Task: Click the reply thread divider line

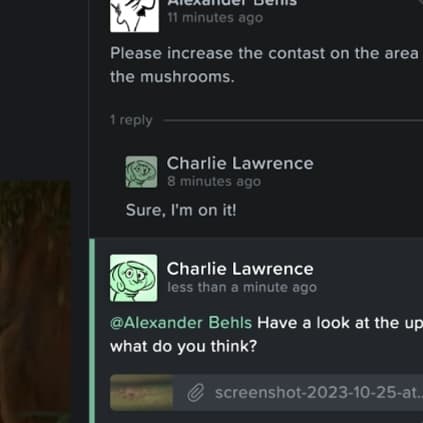Action: [293, 120]
